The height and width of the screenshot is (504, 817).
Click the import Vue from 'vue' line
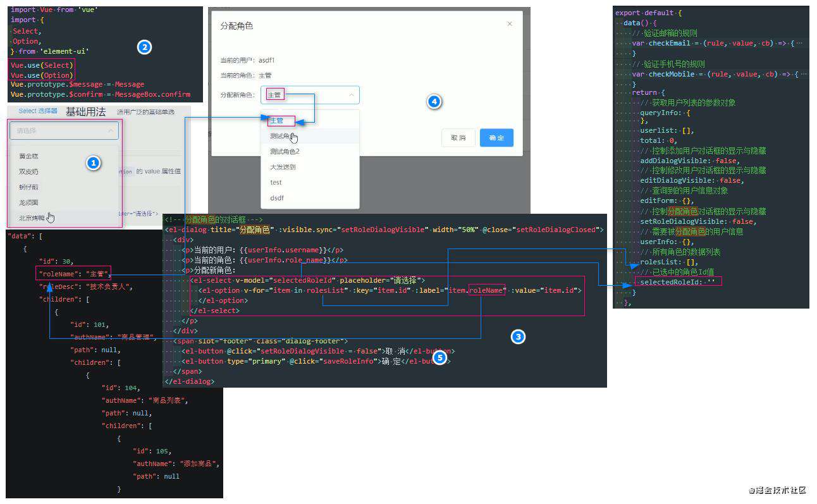[x=54, y=9]
